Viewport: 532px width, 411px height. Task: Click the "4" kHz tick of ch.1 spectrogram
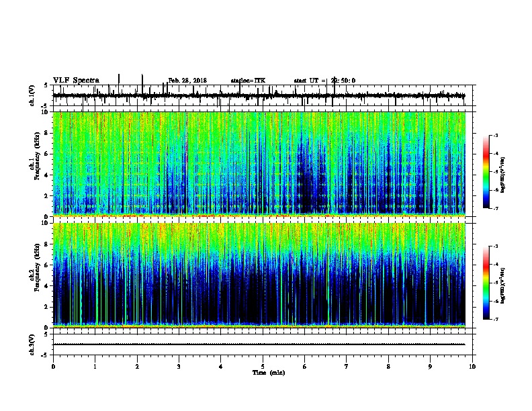coord(47,175)
